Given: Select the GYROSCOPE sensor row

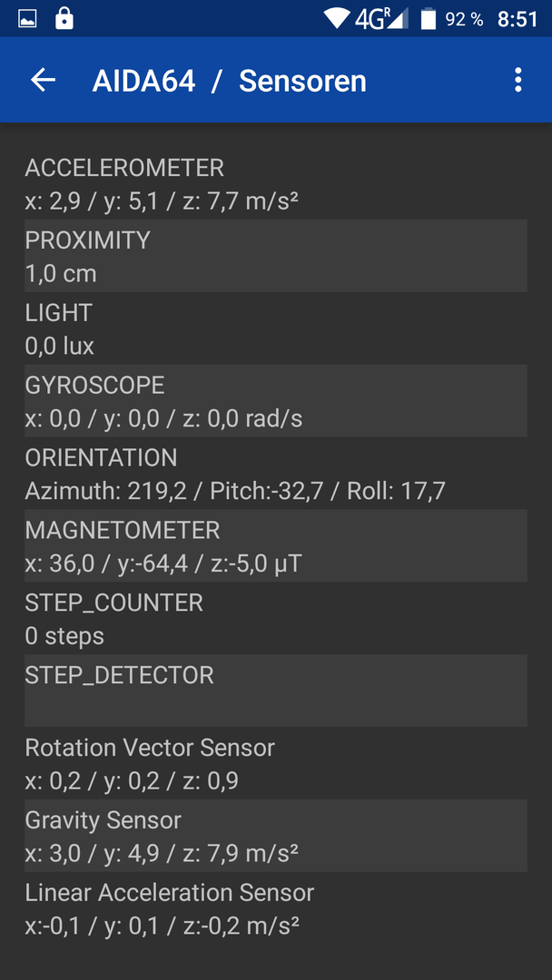Looking at the screenshot, I should point(276,401).
